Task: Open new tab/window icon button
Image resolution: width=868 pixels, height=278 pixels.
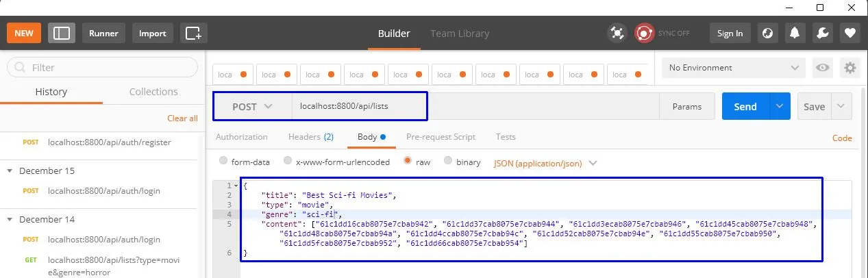Action: 194,33
